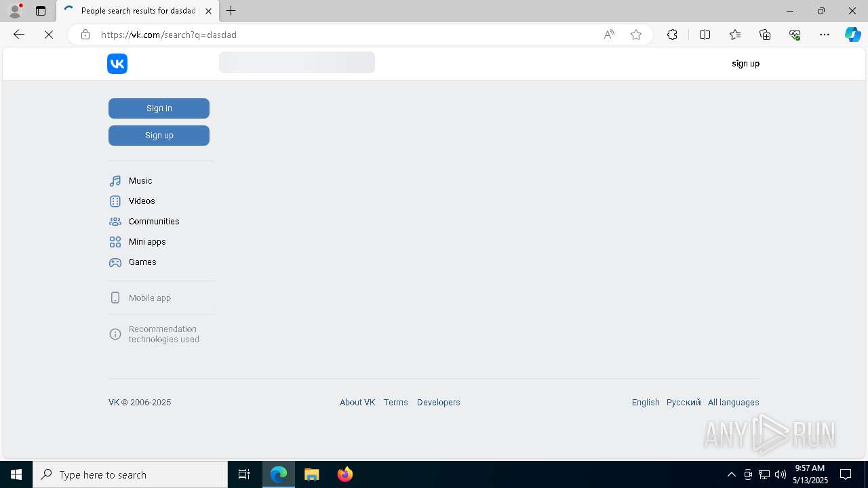The image size is (868, 488).
Task: Open Tab actions menu icon
Action: 41,11
